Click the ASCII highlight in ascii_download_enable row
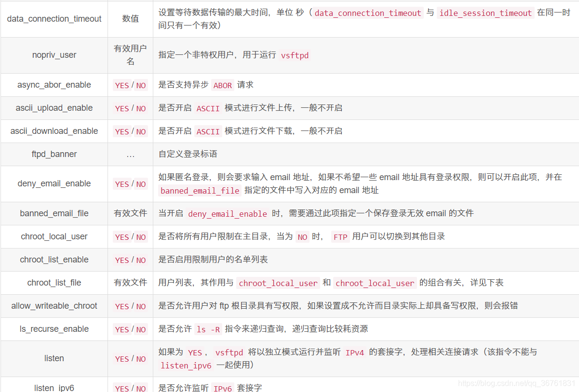The height and width of the screenshot is (392, 579). click(x=208, y=131)
